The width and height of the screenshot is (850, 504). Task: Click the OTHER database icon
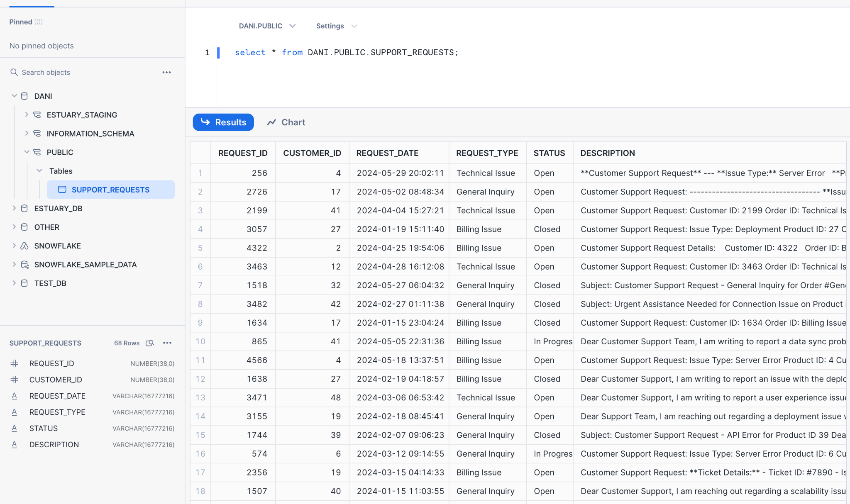coord(24,227)
